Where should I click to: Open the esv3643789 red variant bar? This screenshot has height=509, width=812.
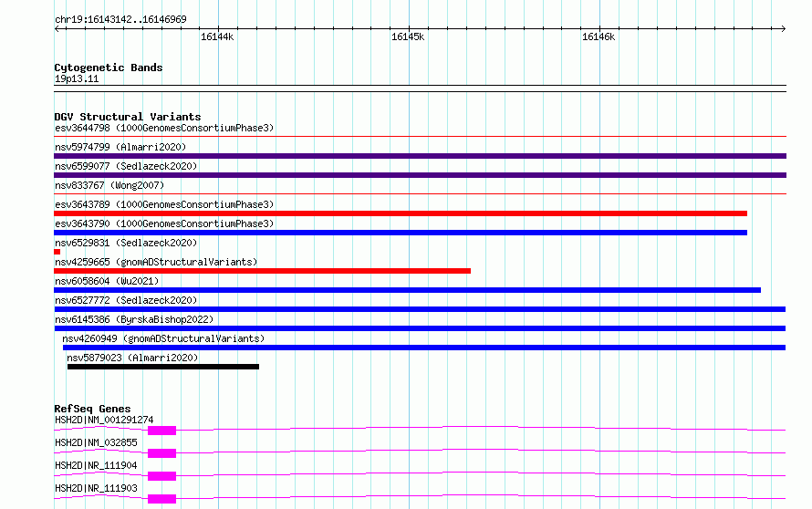[x=401, y=213]
